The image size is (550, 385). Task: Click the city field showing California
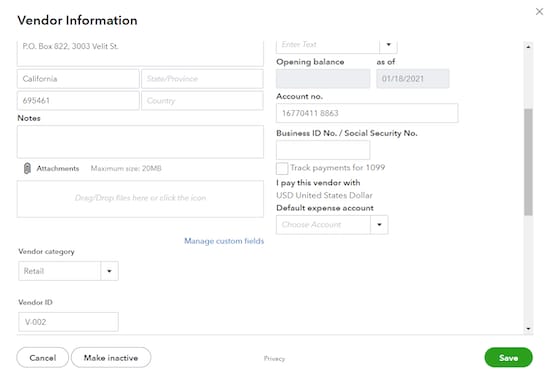[x=78, y=79]
